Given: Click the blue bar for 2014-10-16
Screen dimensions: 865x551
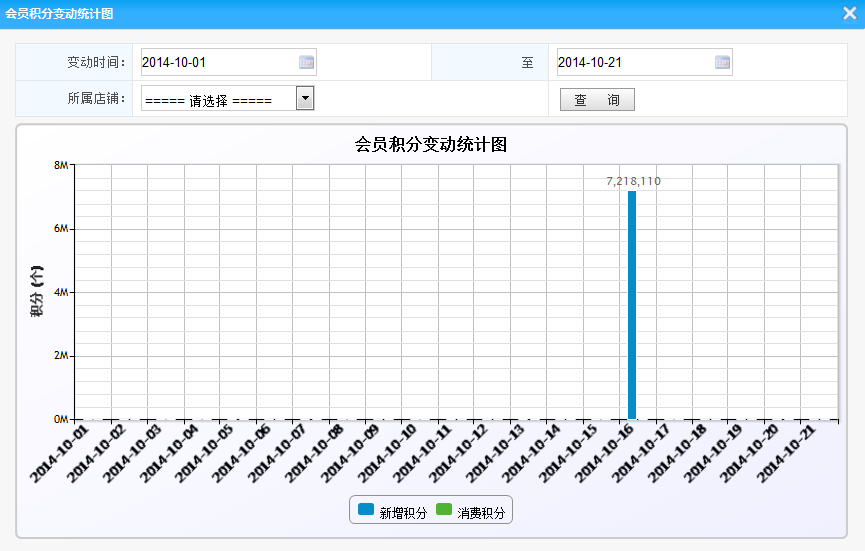Looking at the screenshot, I should (x=632, y=305).
